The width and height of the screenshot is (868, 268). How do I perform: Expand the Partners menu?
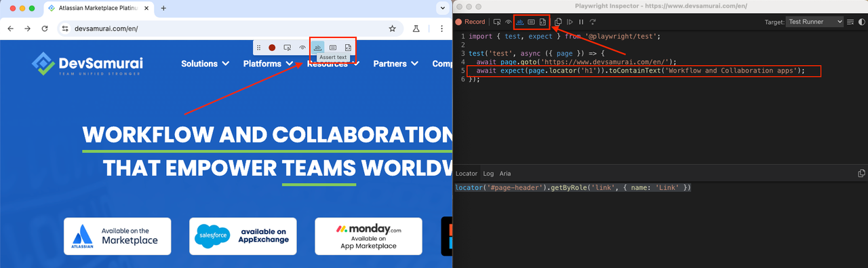point(396,64)
